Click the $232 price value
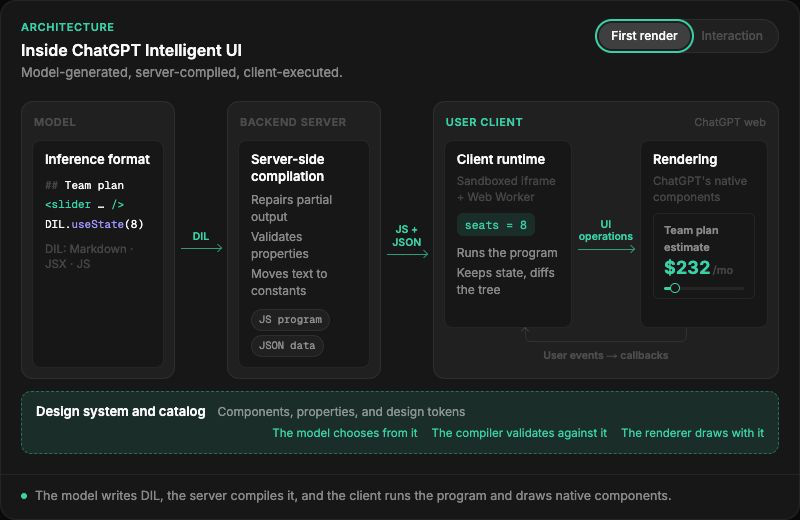This screenshot has height=520, width=800. pos(687,267)
